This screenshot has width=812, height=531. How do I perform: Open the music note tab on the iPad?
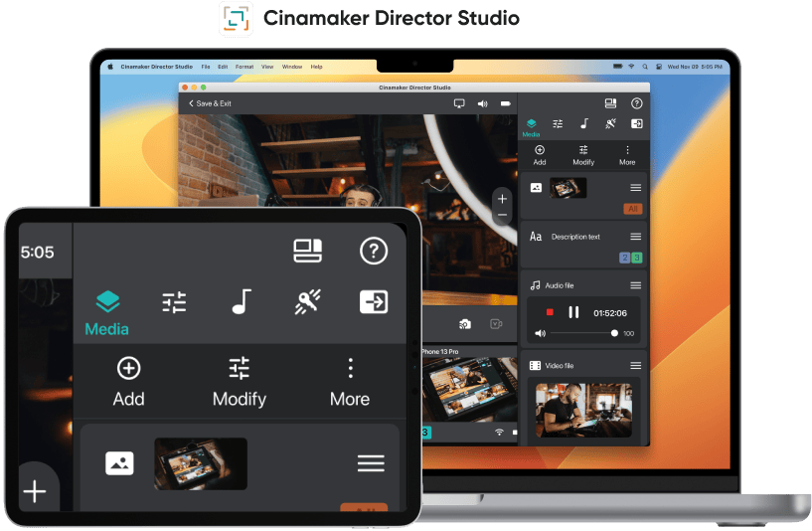(x=242, y=301)
